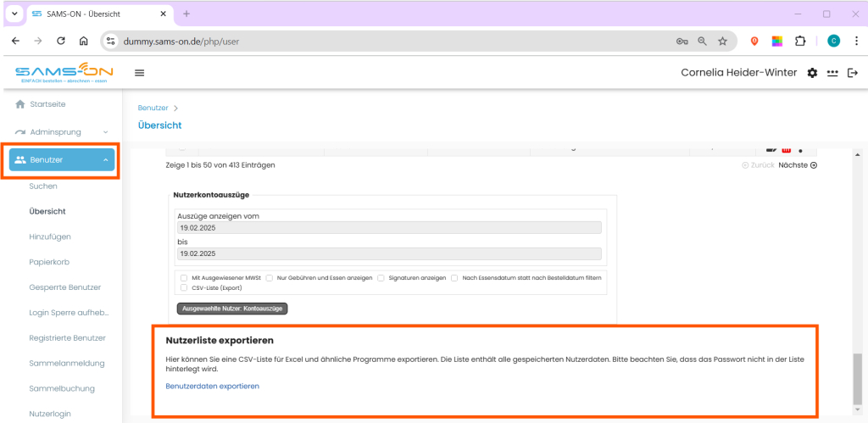Click the bis date field

[x=389, y=253]
